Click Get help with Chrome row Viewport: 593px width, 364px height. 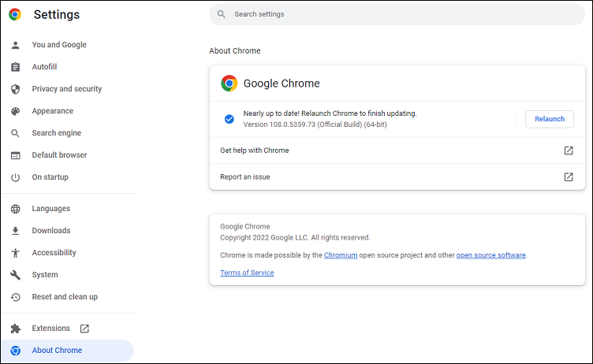pyautogui.click(x=397, y=150)
